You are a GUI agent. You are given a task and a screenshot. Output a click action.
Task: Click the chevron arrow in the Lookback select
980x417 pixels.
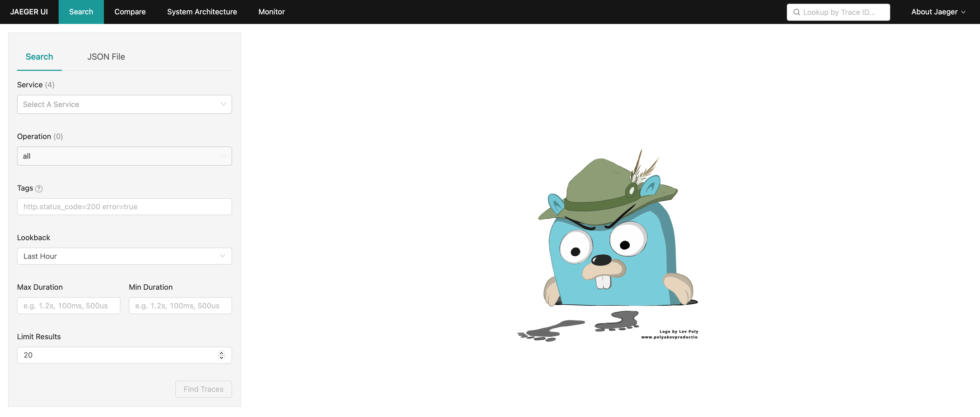coord(222,256)
